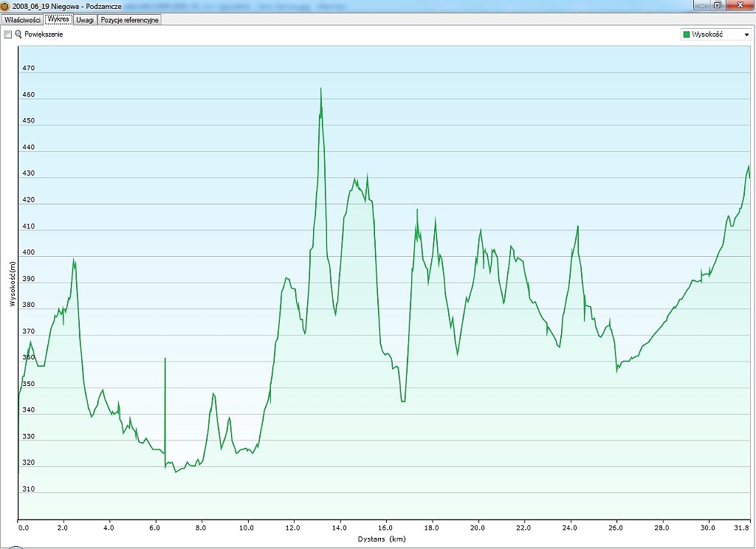Viewport: 756px width, 549px height.
Task: Enable the Powiększenie zoom checkbox
Action: (x=8, y=35)
